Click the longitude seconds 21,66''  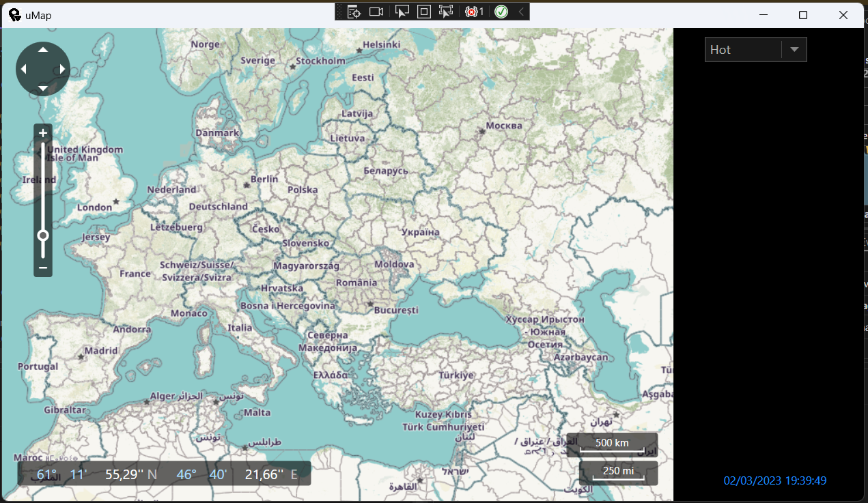(x=264, y=474)
